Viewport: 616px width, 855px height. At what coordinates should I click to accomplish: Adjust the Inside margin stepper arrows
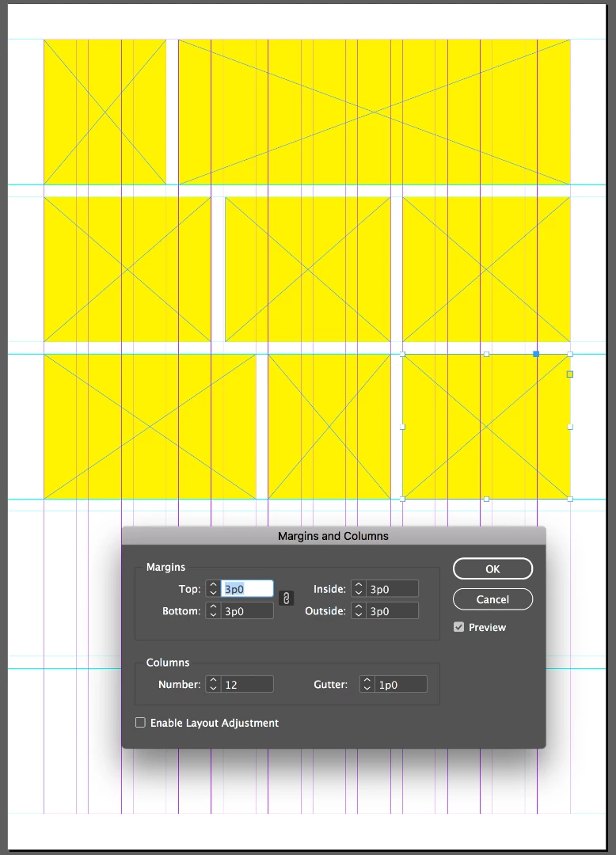click(358, 589)
